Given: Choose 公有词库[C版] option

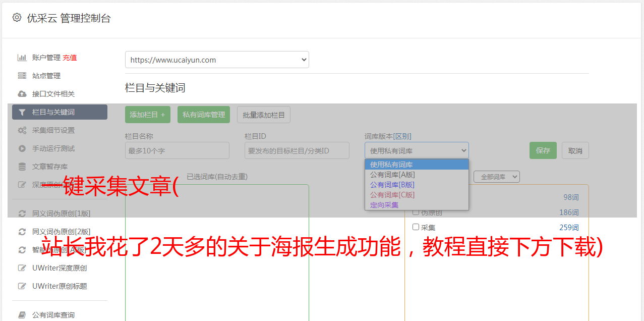Looking at the screenshot, I should 417,195.
